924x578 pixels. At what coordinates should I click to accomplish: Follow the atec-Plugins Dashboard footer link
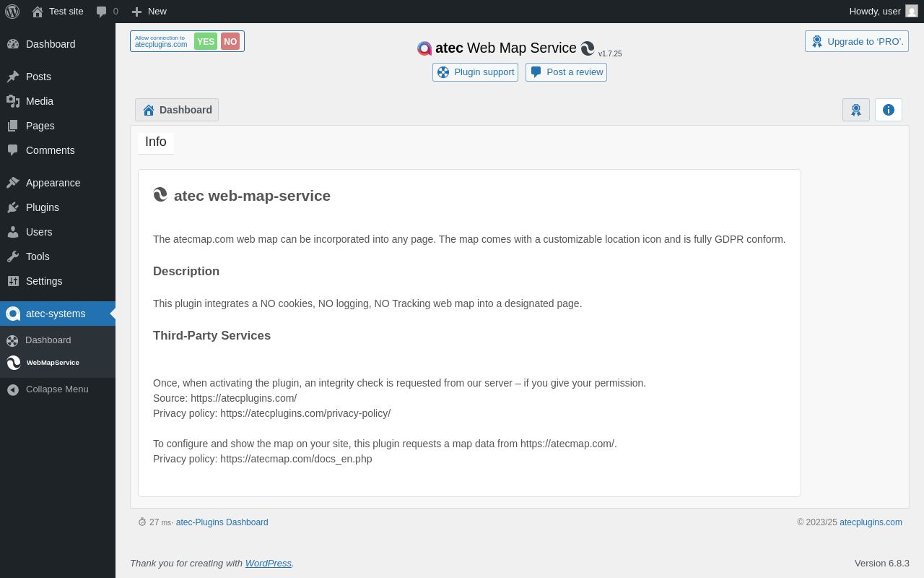pyautogui.click(x=222, y=522)
